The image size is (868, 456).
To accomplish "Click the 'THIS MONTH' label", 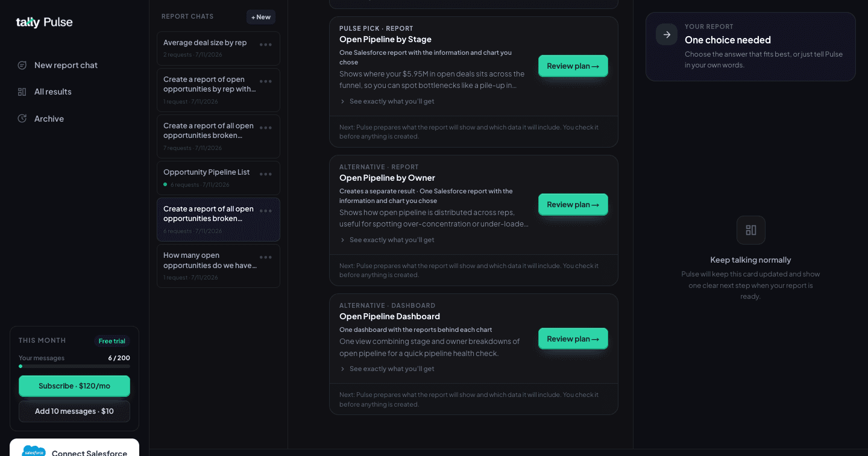I will pos(42,340).
